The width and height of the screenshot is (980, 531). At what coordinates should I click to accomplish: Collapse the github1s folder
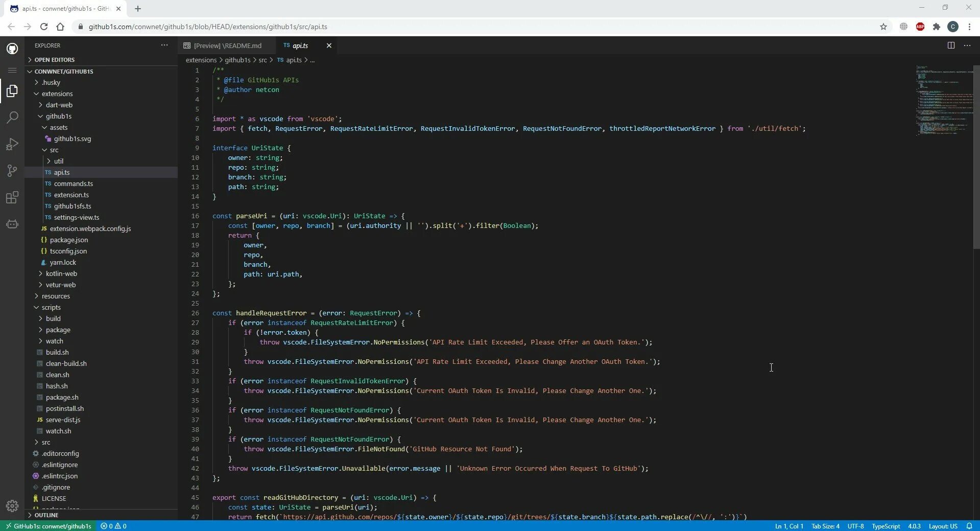tap(101, 116)
